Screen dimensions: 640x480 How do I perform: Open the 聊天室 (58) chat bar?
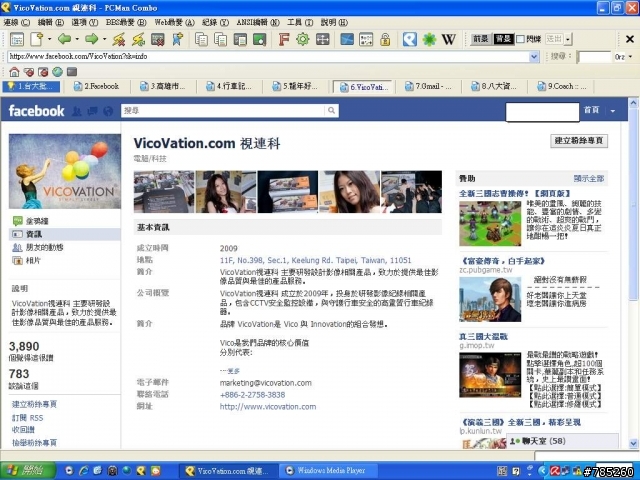click(563, 441)
